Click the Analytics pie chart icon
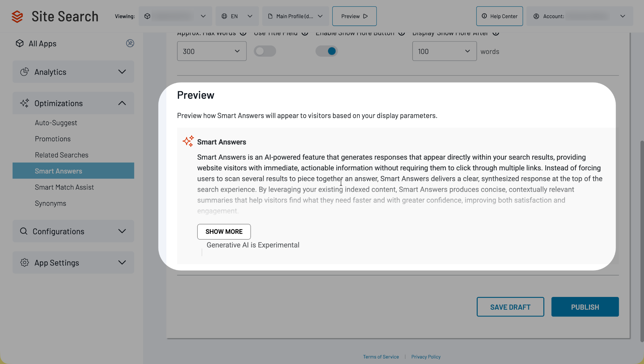This screenshot has width=644, height=364. coord(25,72)
